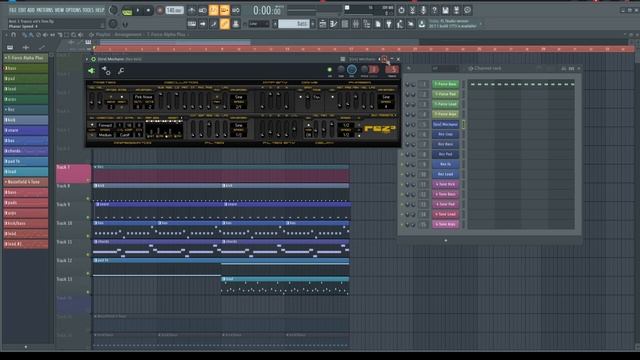Click mixer track number 5 box
This screenshot has height=360, width=640.
coord(424,124)
